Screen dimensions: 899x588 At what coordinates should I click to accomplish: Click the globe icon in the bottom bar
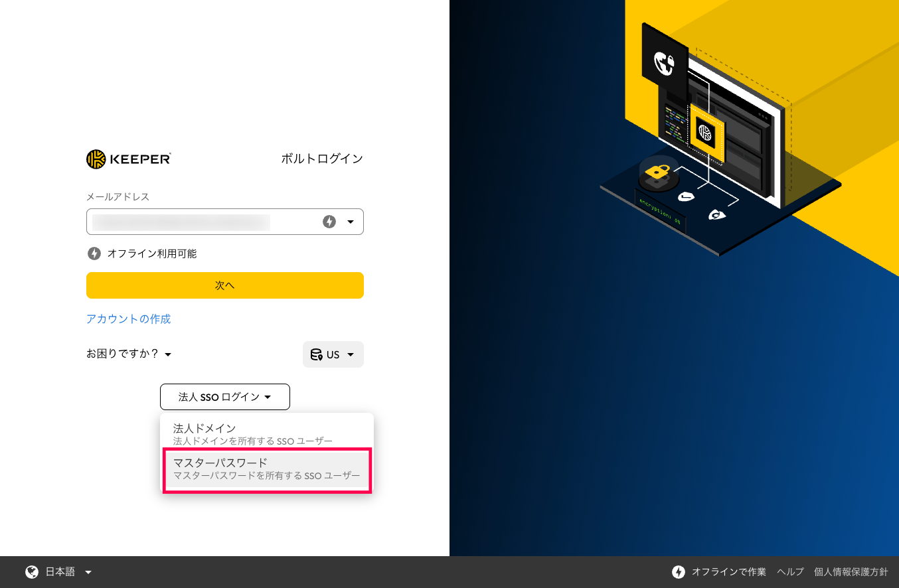tap(31, 571)
